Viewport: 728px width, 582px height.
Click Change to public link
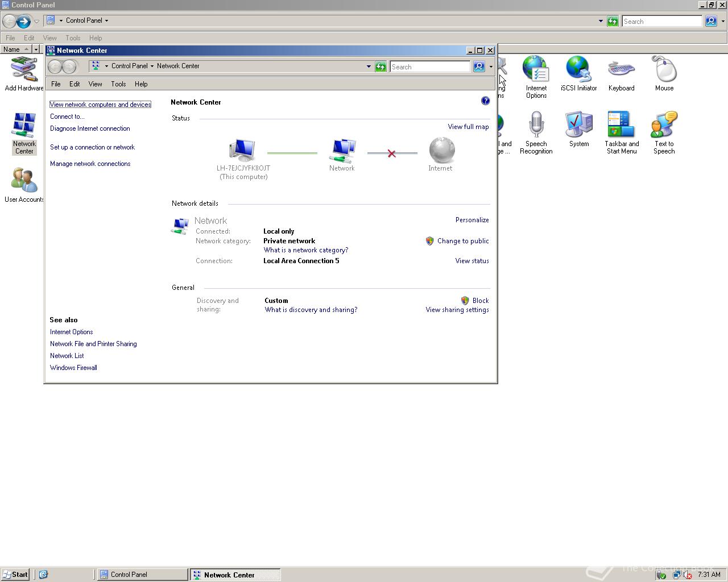click(463, 241)
